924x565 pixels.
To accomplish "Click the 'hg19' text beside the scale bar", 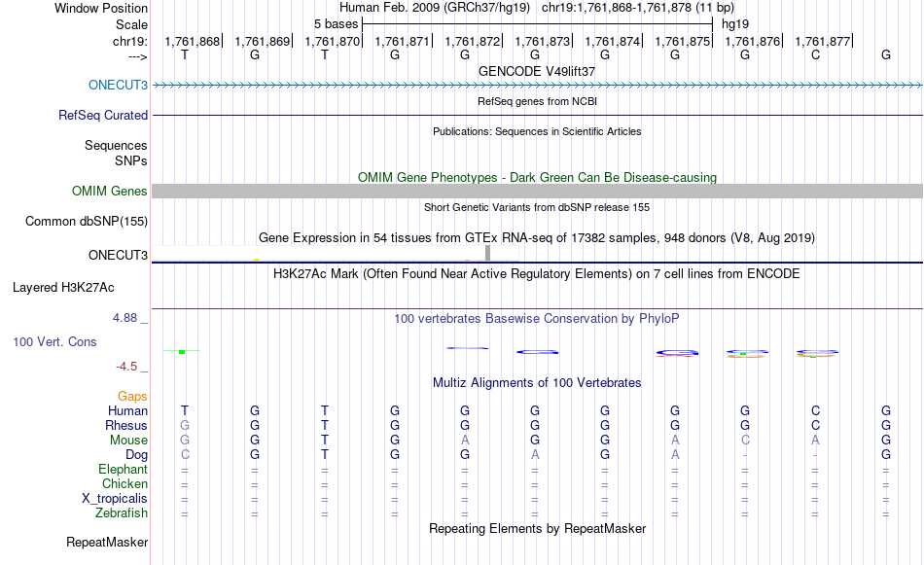I will tap(735, 24).
